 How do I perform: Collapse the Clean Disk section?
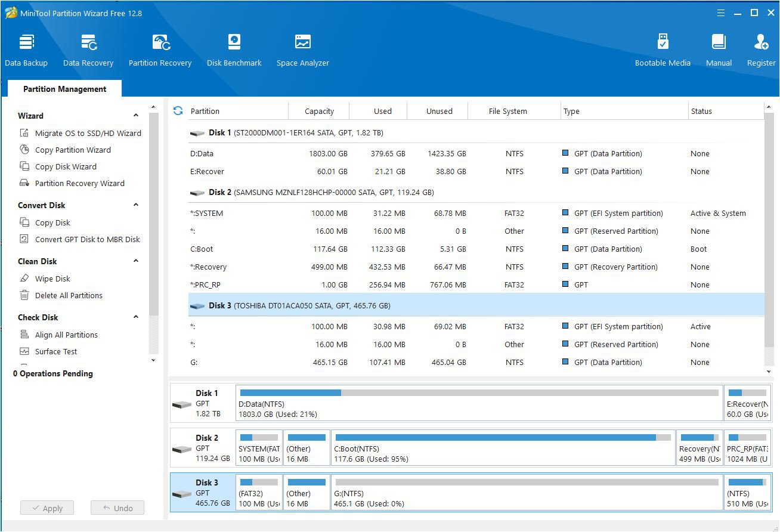(x=136, y=261)
